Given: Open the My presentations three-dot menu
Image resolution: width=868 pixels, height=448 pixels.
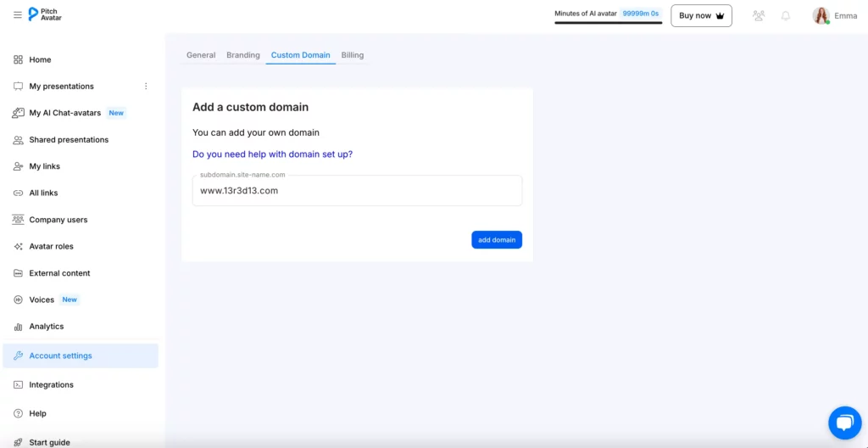Looking at the screenshot, I should click(146, 87).
